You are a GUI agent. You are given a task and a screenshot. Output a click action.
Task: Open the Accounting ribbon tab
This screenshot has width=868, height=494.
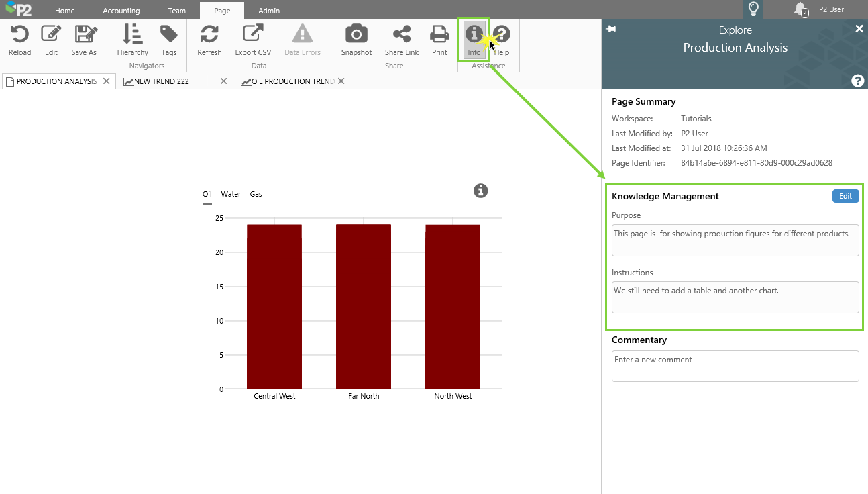[x=121, y=11]
